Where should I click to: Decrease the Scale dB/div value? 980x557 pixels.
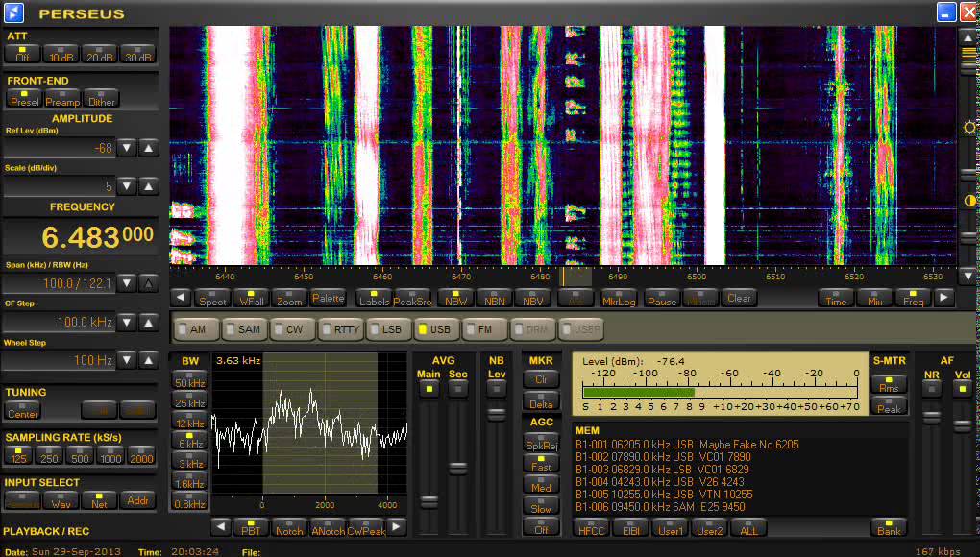pyautogui.click(x=127, y=186)
